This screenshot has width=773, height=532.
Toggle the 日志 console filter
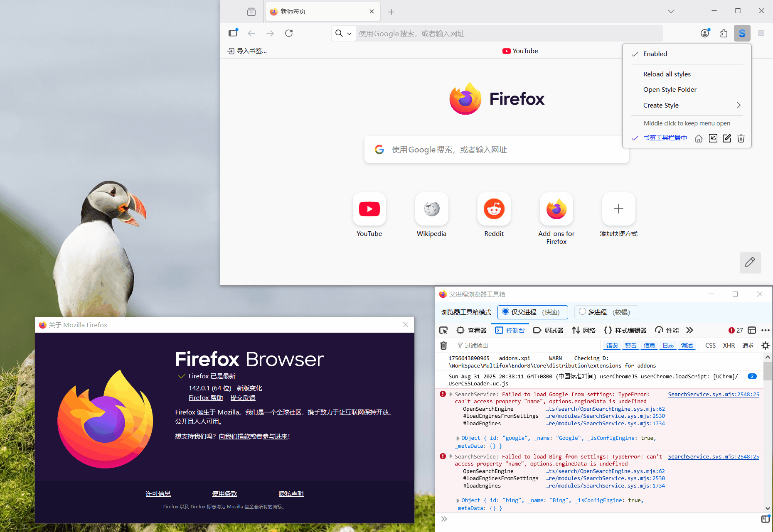pyautogui.click(x=668, y=346)
